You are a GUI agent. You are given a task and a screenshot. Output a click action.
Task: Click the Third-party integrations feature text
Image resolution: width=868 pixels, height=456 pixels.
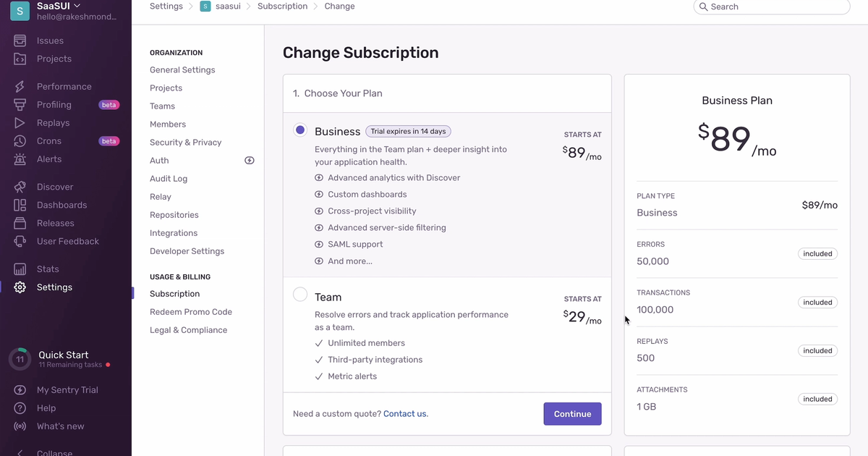coord(375,360)
